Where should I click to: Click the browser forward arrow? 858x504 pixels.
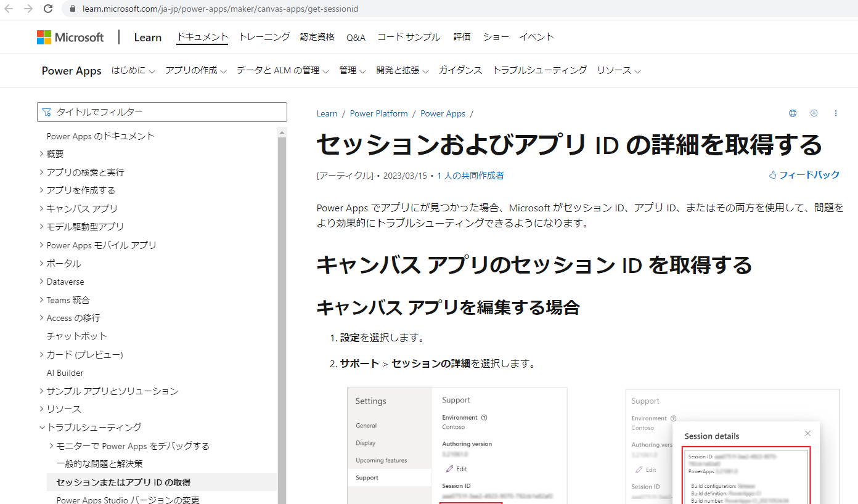(x=28, y=9)
